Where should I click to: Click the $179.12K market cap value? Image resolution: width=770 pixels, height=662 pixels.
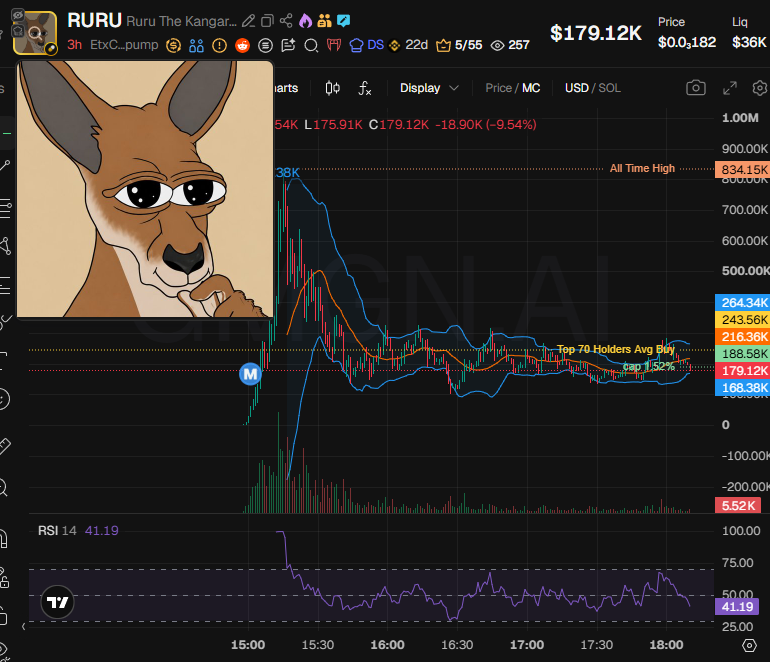pos(596,33)
